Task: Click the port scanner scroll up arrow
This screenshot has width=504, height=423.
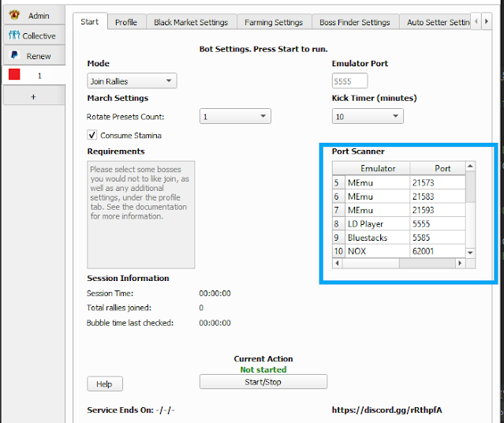Action: [470, 167]
